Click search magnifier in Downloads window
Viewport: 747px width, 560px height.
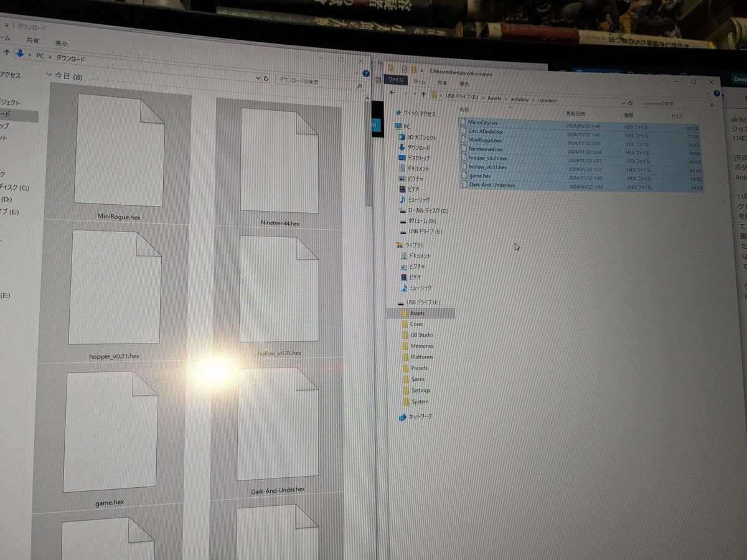click(x=360, y=86)
